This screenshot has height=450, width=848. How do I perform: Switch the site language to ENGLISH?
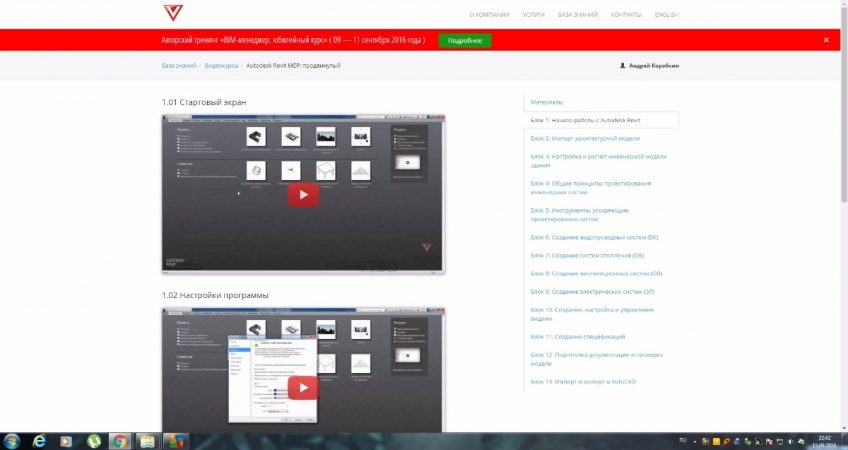(x=666, y=14)
